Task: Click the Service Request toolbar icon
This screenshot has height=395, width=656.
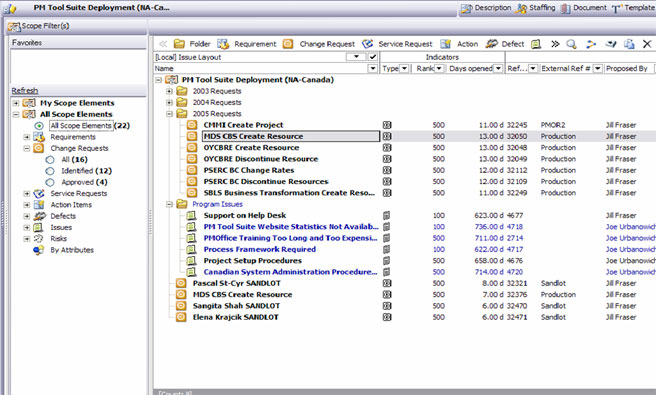Action: pyautogui.click(x=367, y=44)
